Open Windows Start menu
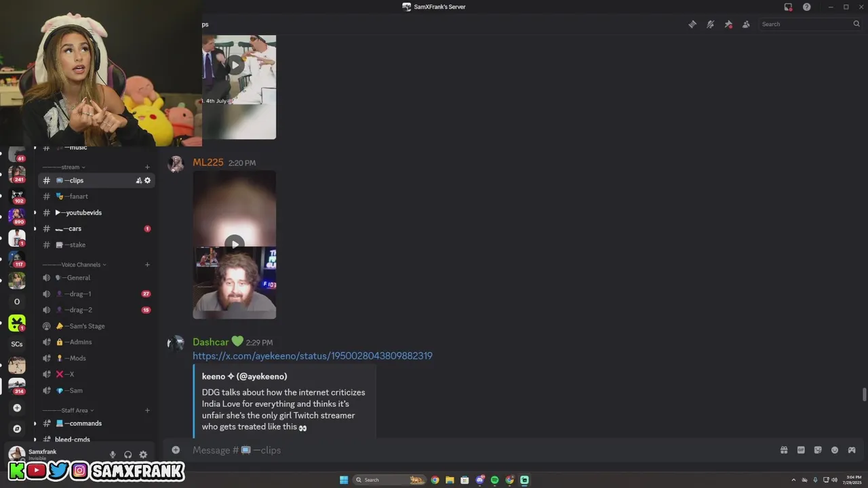The height and width of the screenshot is (488, 868). 344,480
